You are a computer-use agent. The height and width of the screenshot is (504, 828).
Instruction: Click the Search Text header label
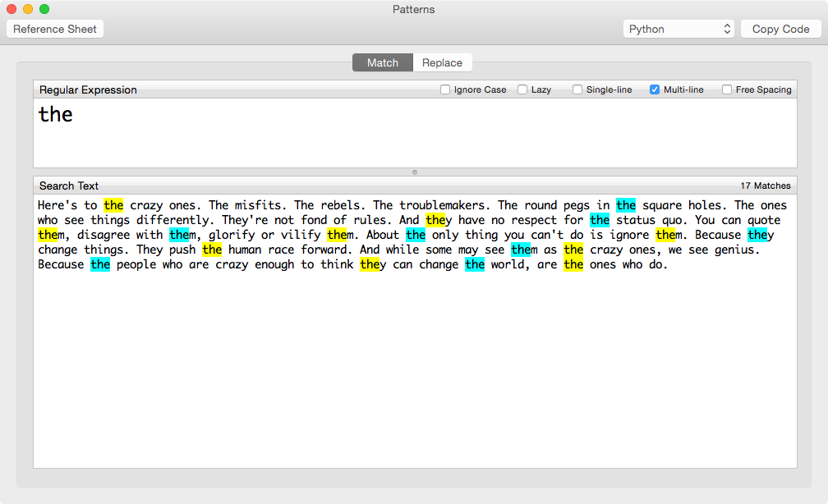(69, 186)
